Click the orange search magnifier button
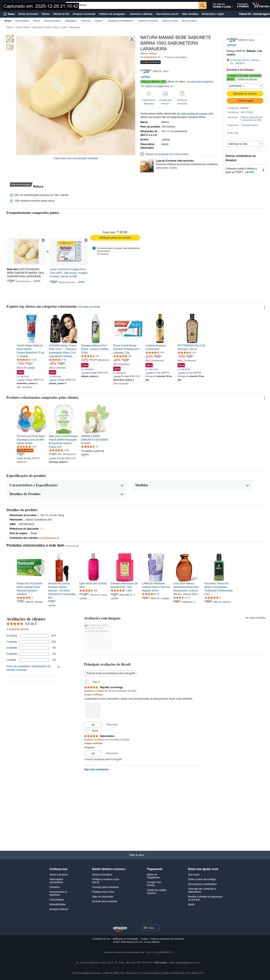The width and height of the screenshot is (270, 980). [x=203, y=5]
